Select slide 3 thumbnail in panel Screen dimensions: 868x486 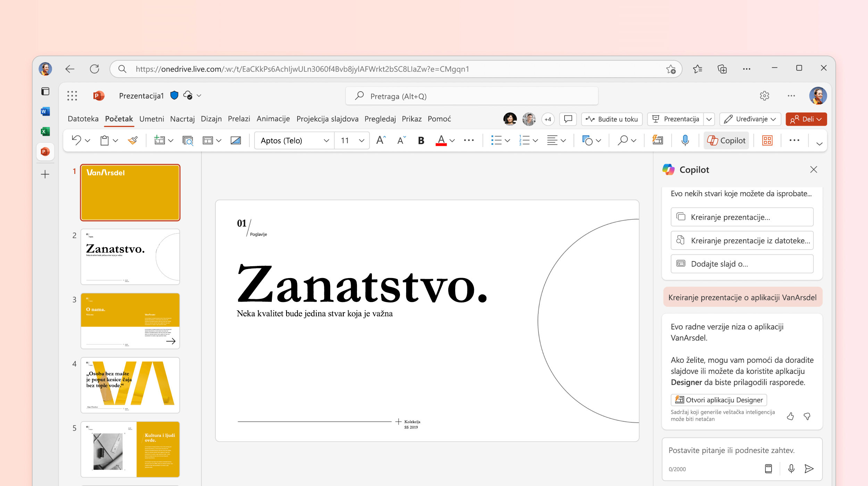coord(130,320)
